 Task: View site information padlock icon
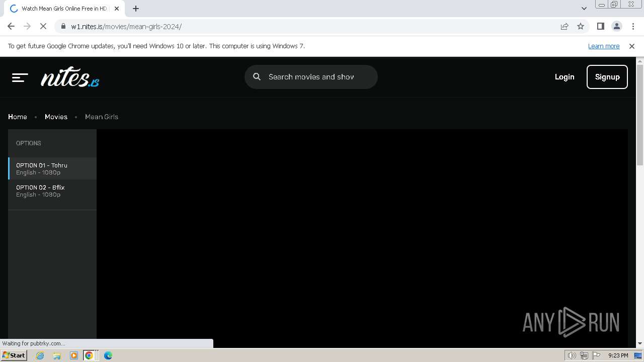point(63,26)
